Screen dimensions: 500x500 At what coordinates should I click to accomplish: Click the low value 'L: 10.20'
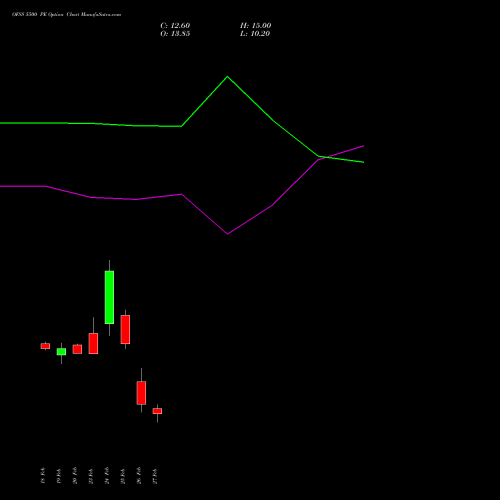coord(255,34)
